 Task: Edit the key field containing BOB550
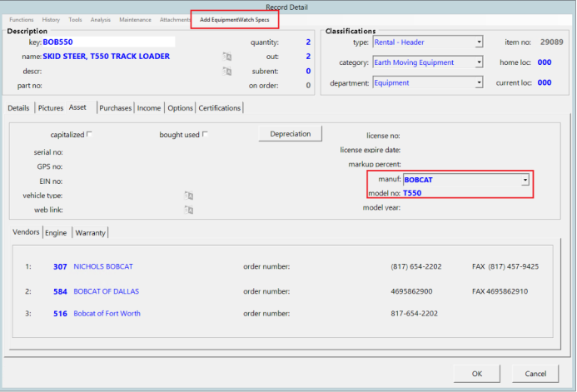tap(108, 42)
